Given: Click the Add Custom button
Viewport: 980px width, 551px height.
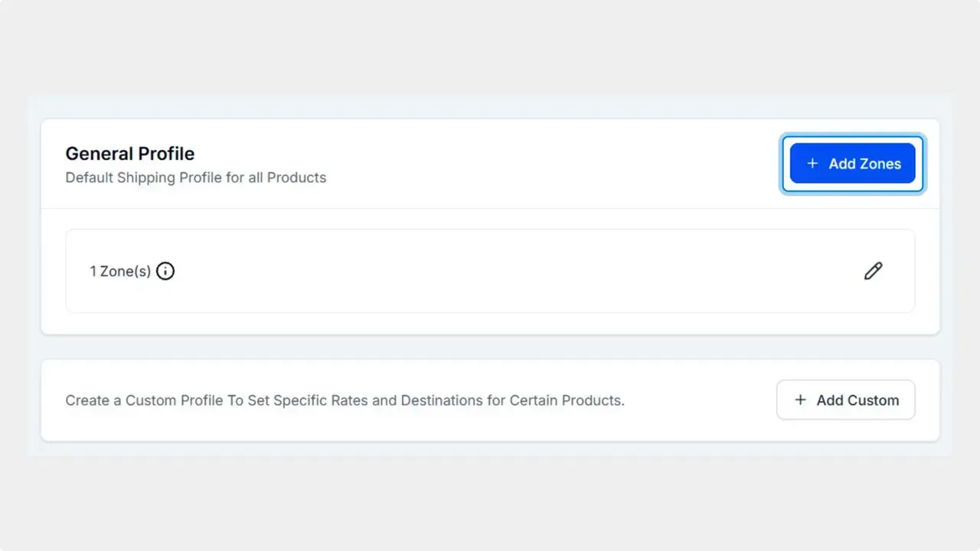Looking at the screenshot, I should (x=845, y=399).
